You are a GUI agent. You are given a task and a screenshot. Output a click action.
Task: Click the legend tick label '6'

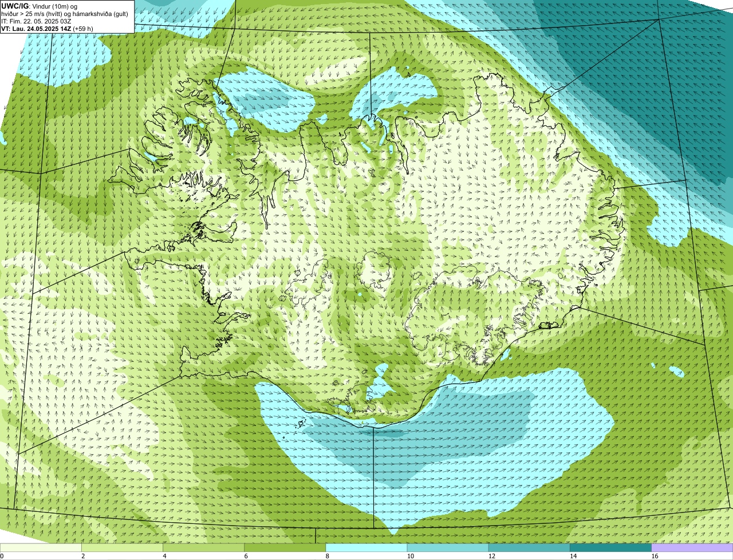tap(246, 556)
